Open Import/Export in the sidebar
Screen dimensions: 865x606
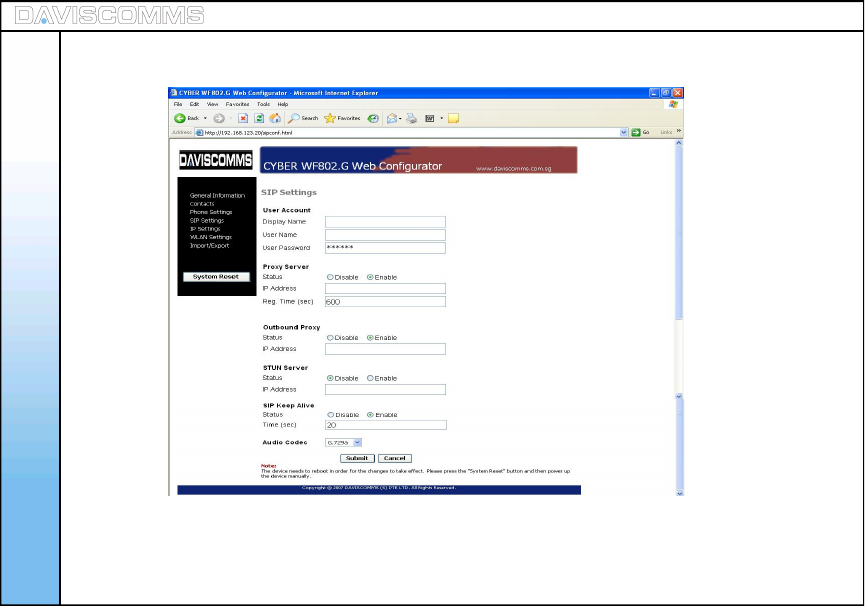tap(209, 245)
